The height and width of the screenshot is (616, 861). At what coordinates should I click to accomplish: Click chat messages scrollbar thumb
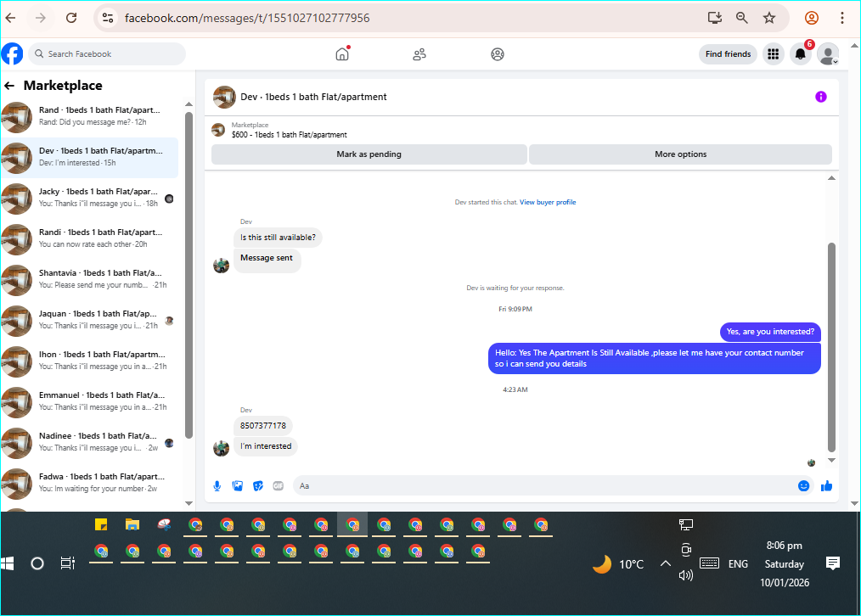coord(831,347)
